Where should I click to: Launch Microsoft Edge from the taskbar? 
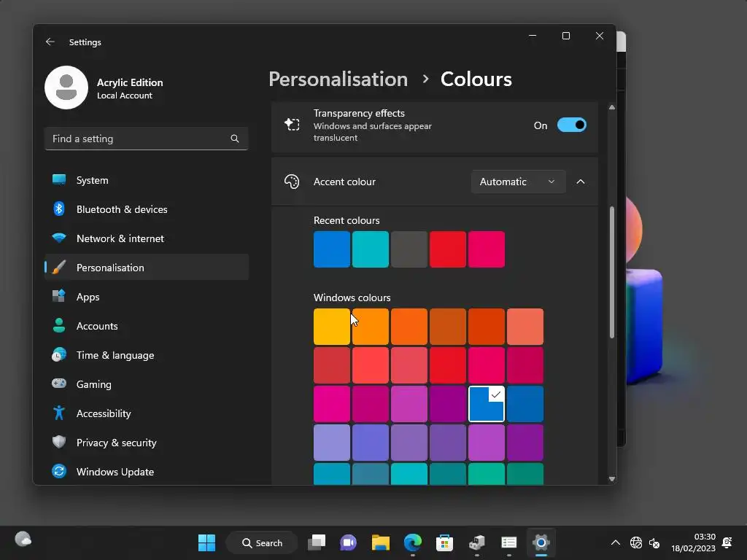coord(413,542)
